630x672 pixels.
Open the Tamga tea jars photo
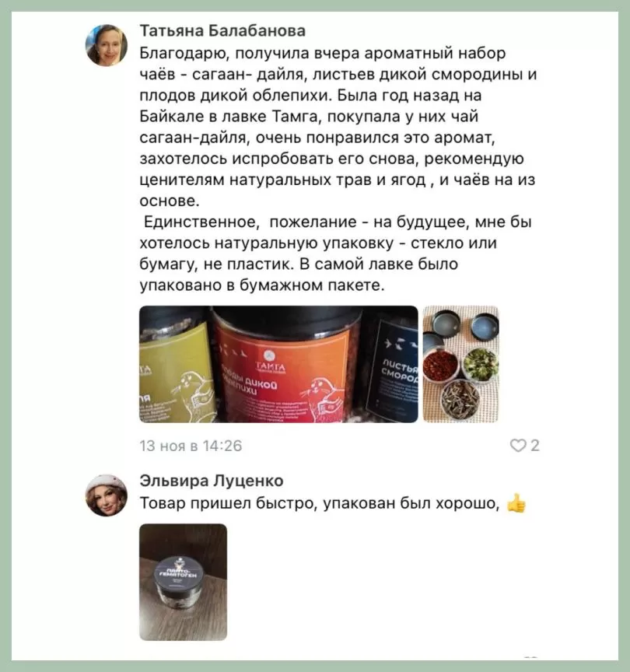pos(278,364)
